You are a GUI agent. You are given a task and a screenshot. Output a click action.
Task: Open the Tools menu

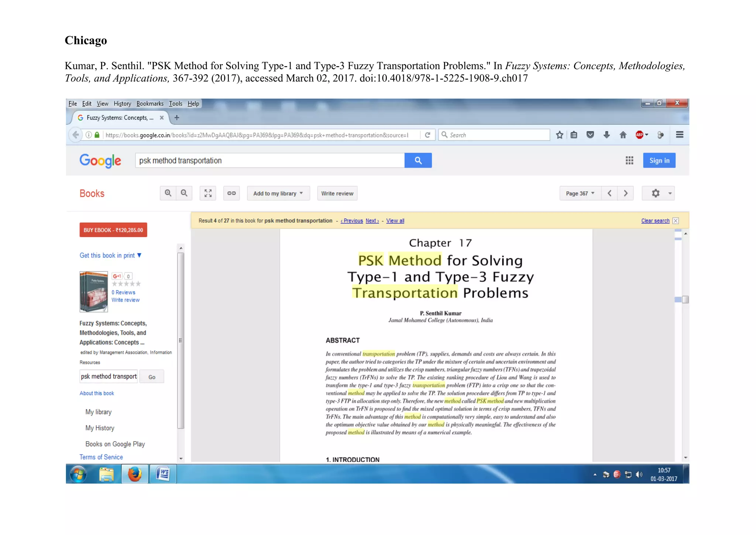point(176,103)
